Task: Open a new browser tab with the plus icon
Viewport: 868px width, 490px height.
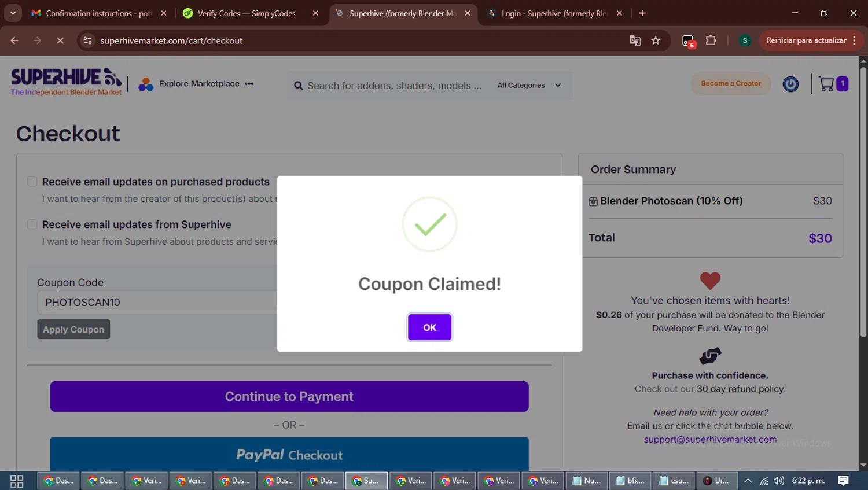Action: point(642,13)
